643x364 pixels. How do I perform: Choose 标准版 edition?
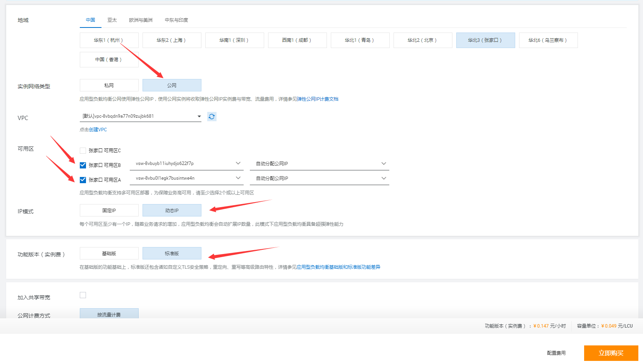tap(172, 253)
